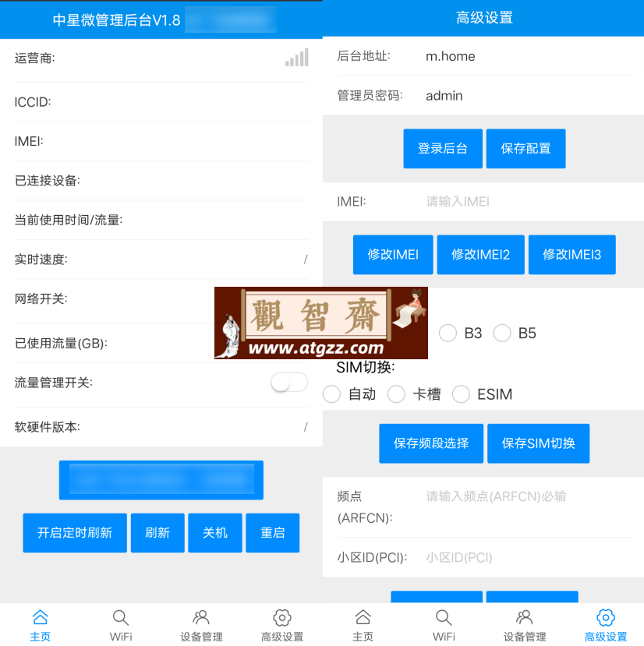Click the 保存配置 button

(x=525, y=148)
